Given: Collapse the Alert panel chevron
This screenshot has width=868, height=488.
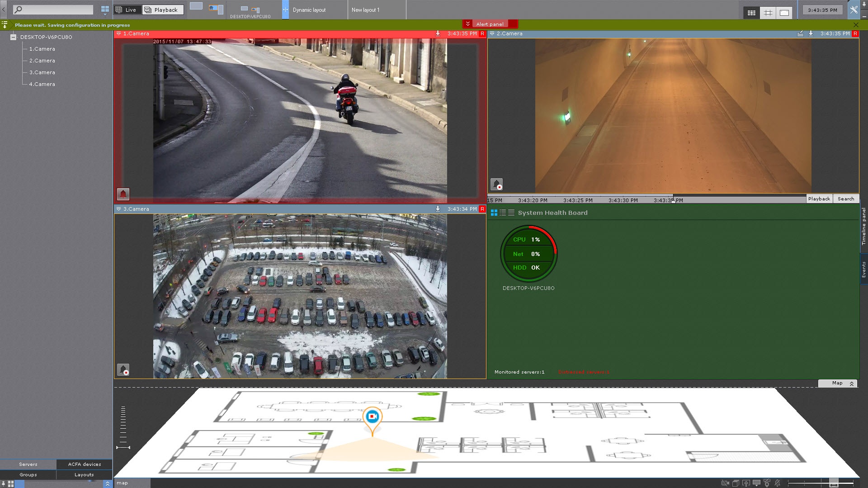Looking at the screenshot, I should pyautogui.click(x=467, y=24).
